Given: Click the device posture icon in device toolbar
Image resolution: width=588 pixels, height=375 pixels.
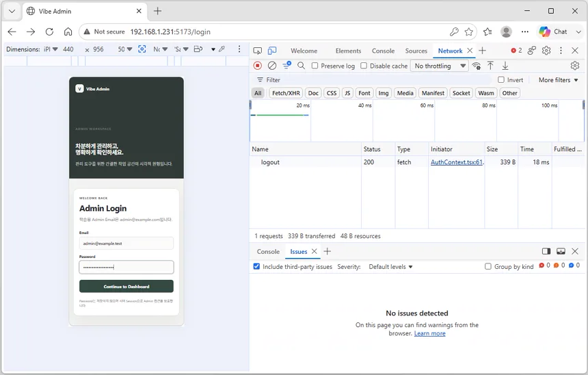Looking at the screenshot, I should [x=198, y=49].
